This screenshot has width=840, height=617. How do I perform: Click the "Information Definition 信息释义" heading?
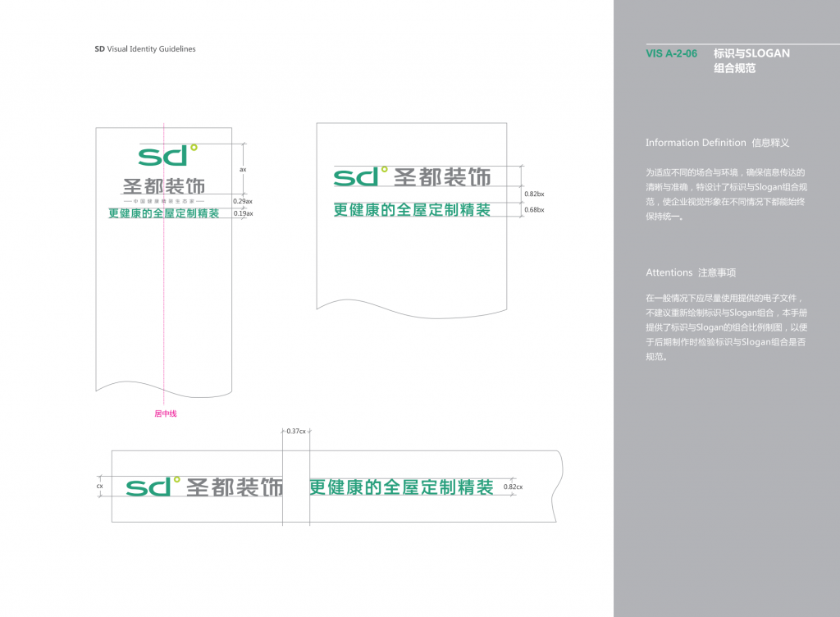click(717, 143)
